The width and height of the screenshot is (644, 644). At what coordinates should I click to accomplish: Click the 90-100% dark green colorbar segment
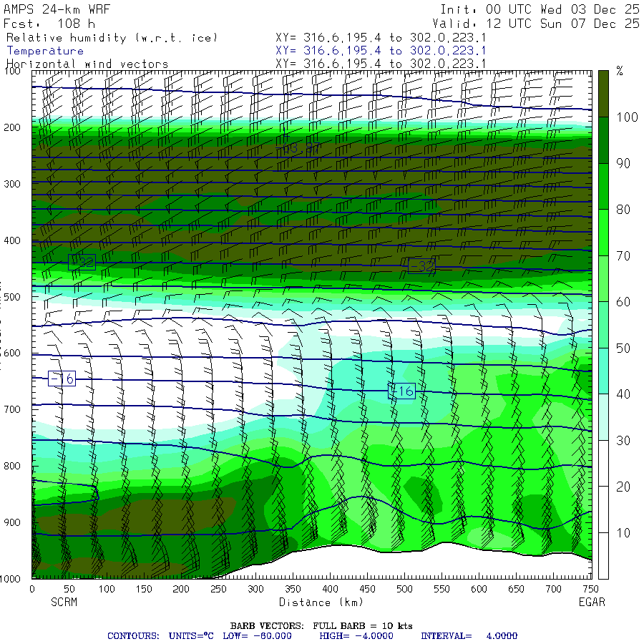(603, 140)
